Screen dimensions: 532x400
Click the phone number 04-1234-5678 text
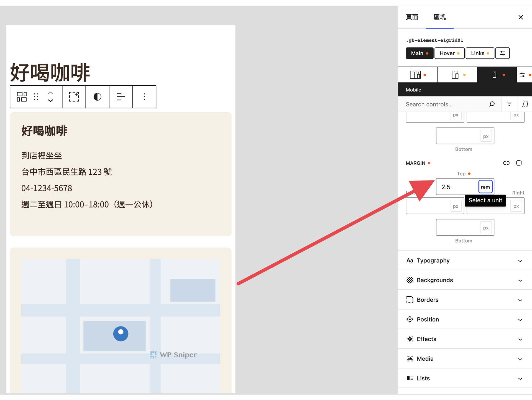47,188
